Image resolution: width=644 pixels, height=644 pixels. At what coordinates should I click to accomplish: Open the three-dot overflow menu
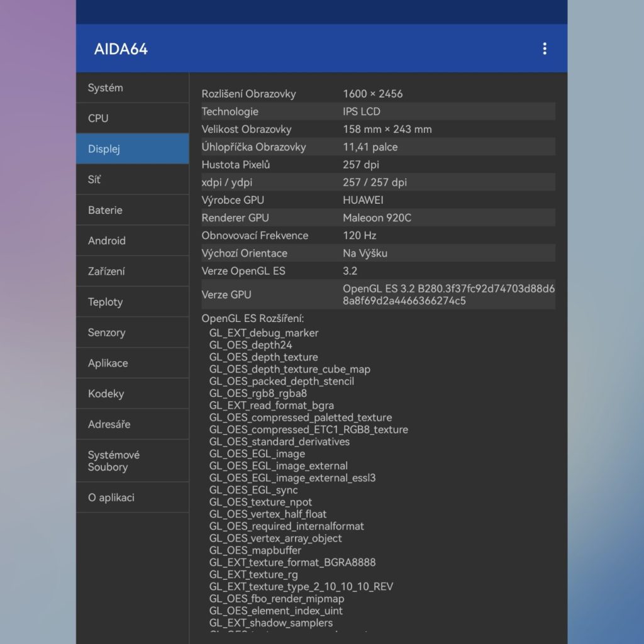coord(544,49)
